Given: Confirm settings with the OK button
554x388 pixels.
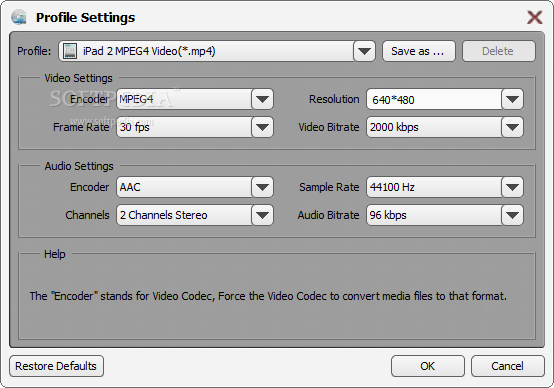Looking at the screenshot, I should (428, 366).
